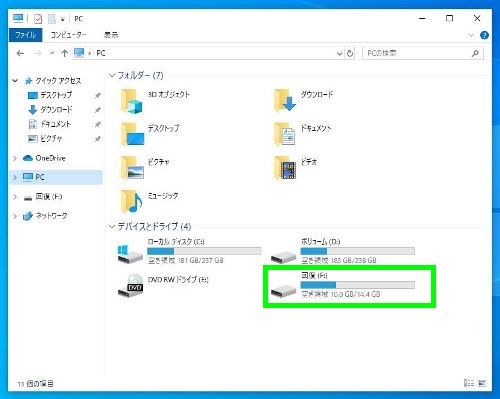Switch to large icons view in status bar
This screenshot has height=399, width=500.
click(482, 383)
